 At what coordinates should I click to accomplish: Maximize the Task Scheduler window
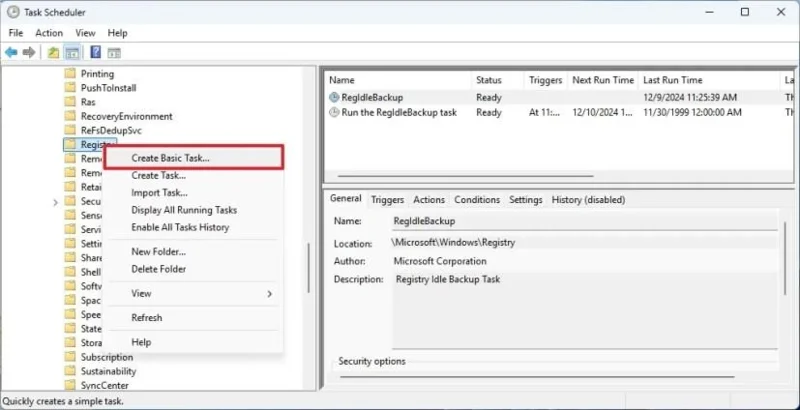tap(745, 12)
